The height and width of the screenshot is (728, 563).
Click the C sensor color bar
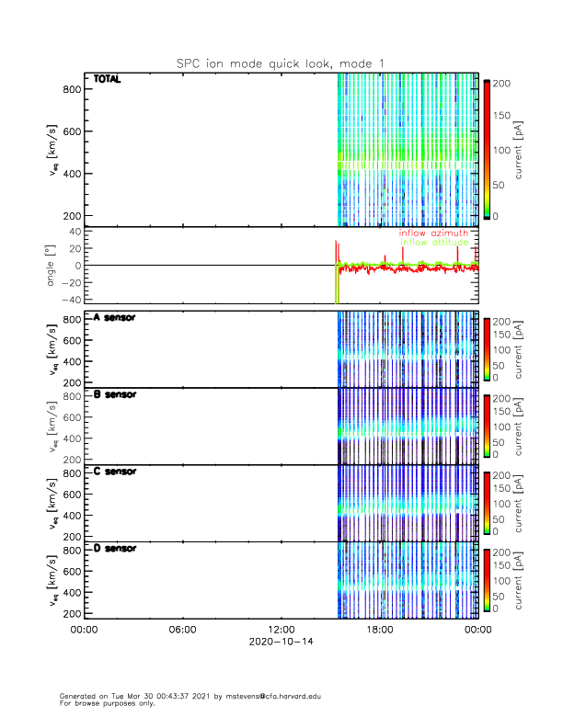tap(486, 503)
